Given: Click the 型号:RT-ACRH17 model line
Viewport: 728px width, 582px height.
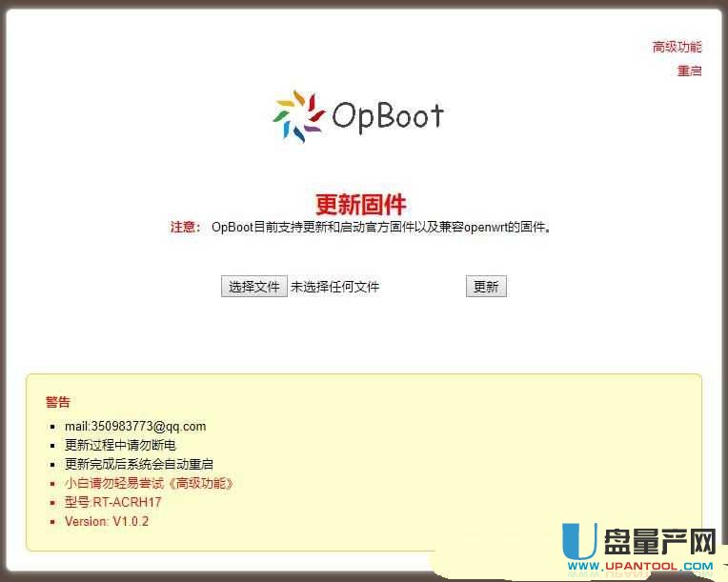Looking at the screenshot, I should coord(113,502).
